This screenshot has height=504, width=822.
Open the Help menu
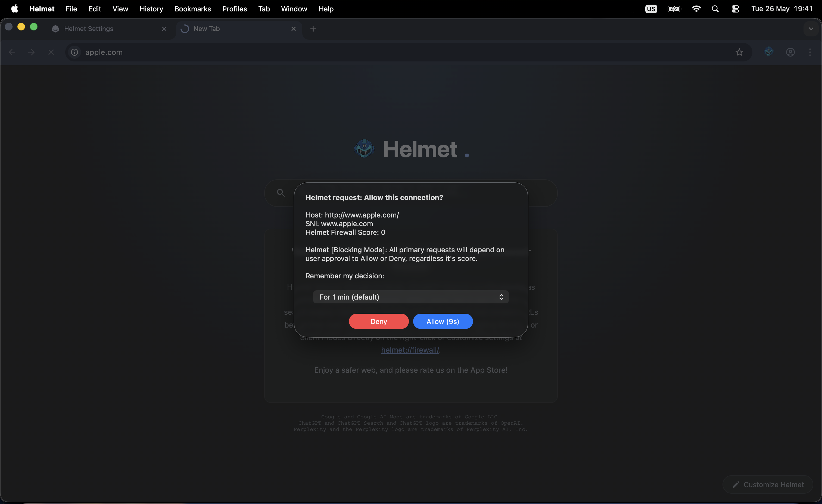pos(326,9)
